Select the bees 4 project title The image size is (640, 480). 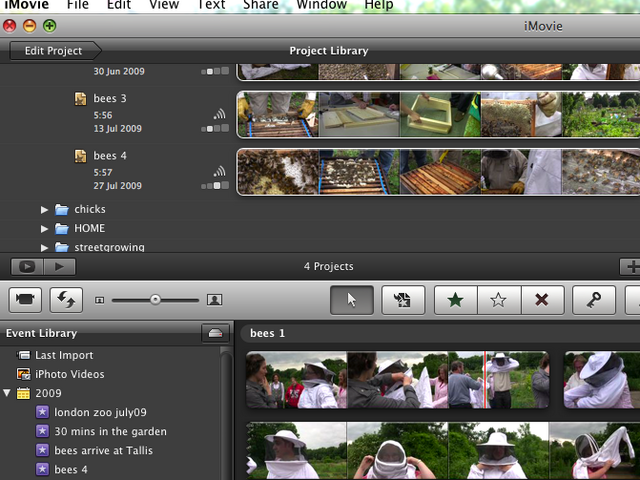tap(110, 156)
